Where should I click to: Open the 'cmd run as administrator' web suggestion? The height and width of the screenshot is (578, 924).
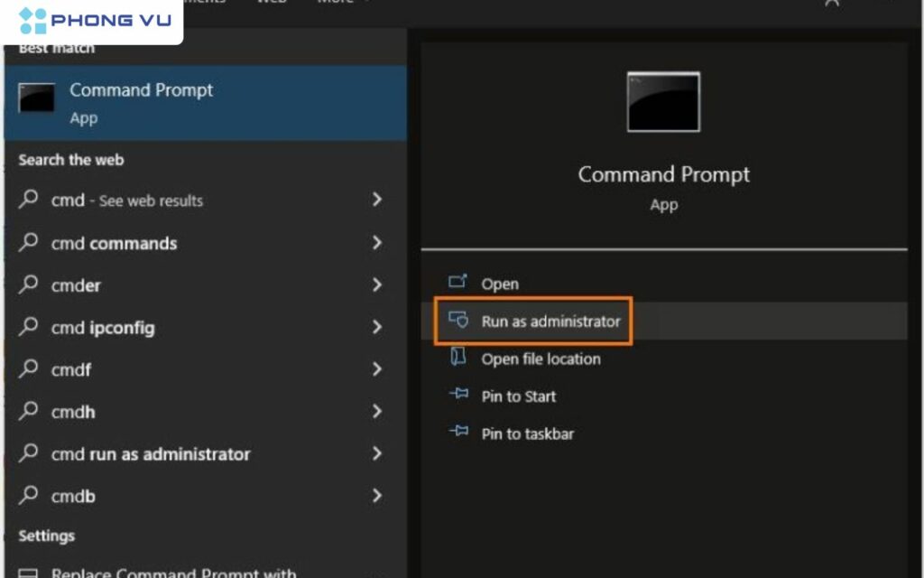pyautogui.click(x=151, y=454)
